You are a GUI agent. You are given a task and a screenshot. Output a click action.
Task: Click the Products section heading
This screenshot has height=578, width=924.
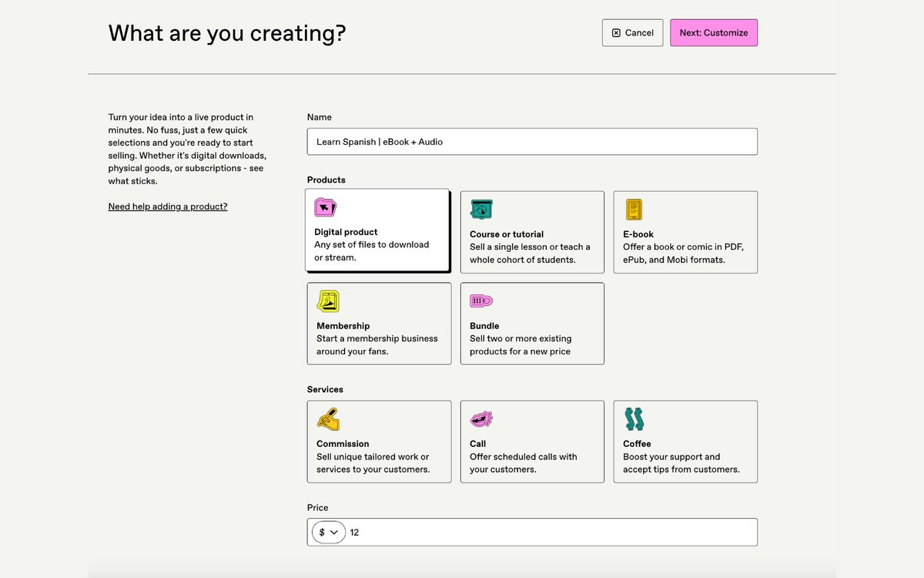(326, 180)
